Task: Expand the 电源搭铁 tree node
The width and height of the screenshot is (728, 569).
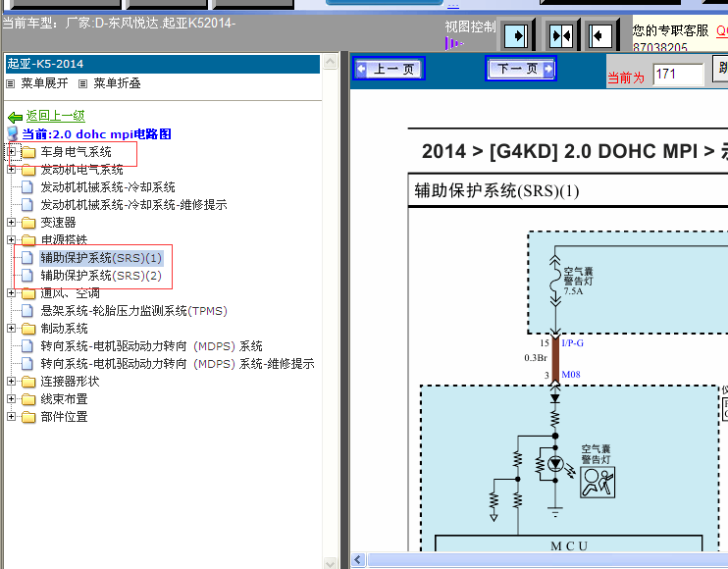Action: [x=12, y=240]
